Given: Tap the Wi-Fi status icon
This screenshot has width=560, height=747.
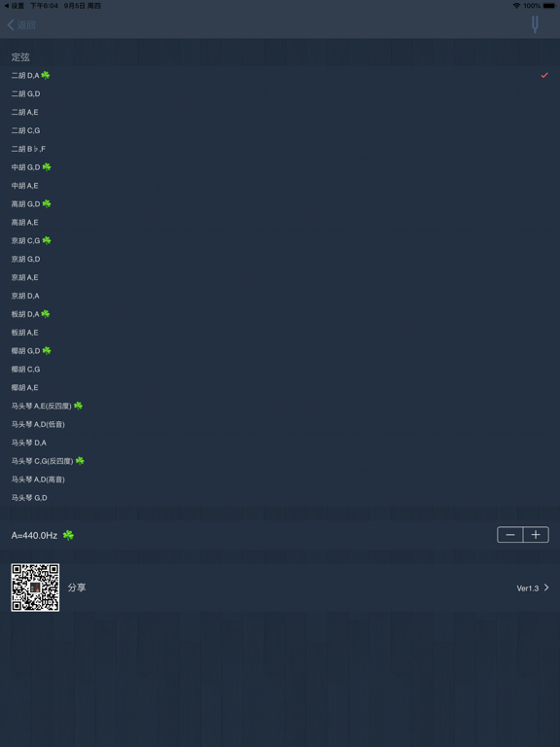Looking at the screenshot, I should (516, 6).
